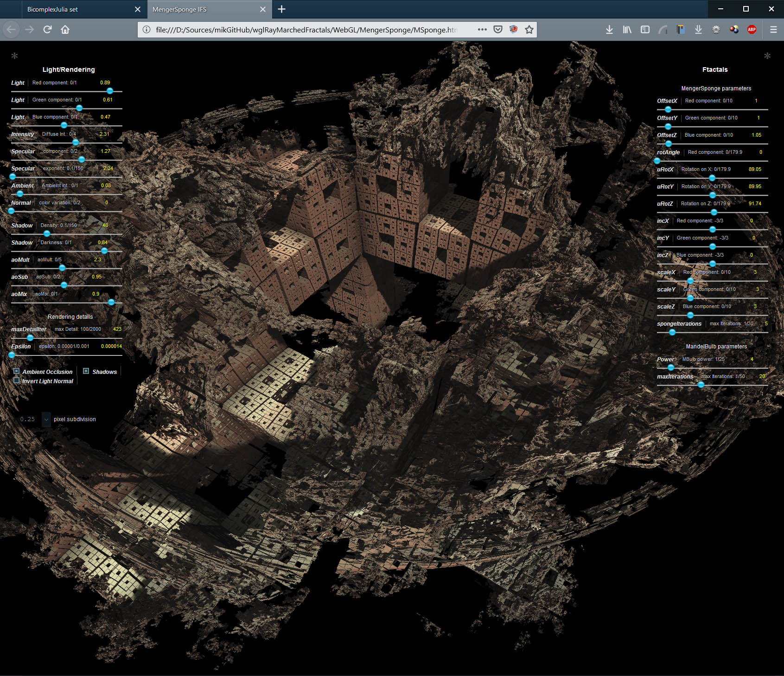This screenshot has height=676, width=784.
Task: Open the Library bookmarks icon
Action: [627, 30]
